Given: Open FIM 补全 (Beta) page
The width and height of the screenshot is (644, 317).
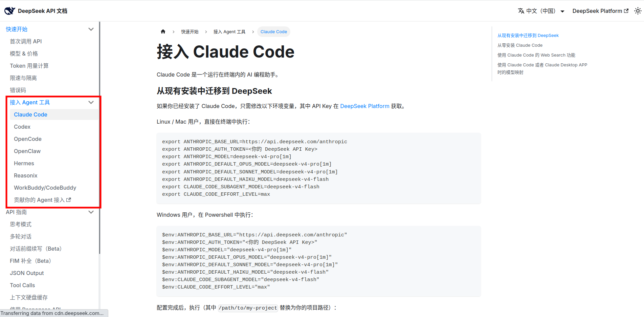Looking at the screenshot, I should point(31,261).
